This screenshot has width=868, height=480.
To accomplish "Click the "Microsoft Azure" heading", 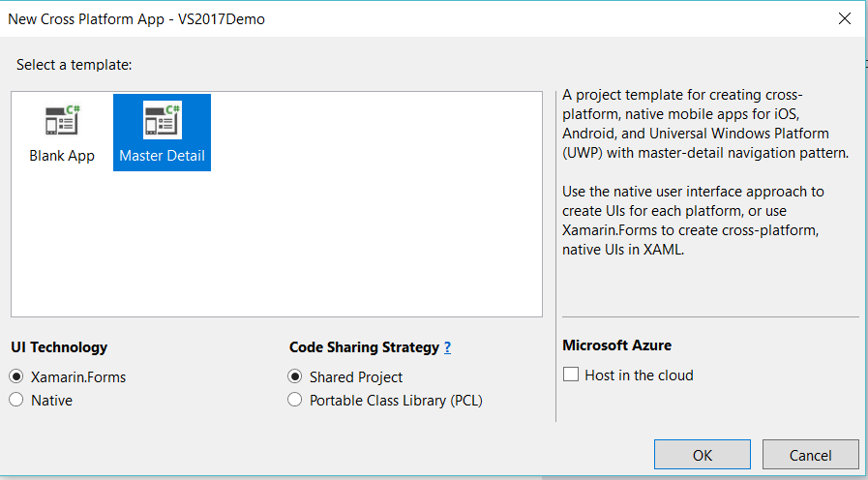I will click(616, 345).
